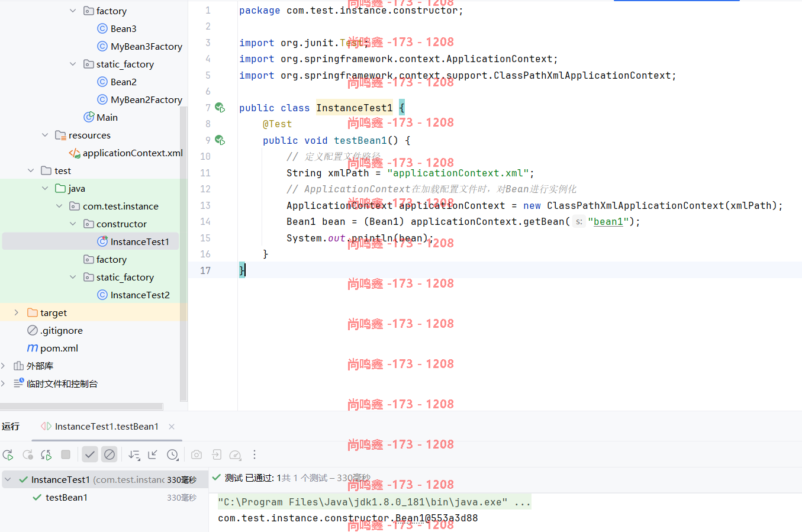This screenshot has height=532, width=802.
Task: Expand the 临时文件和控制台 node
Action: (3, 383)
